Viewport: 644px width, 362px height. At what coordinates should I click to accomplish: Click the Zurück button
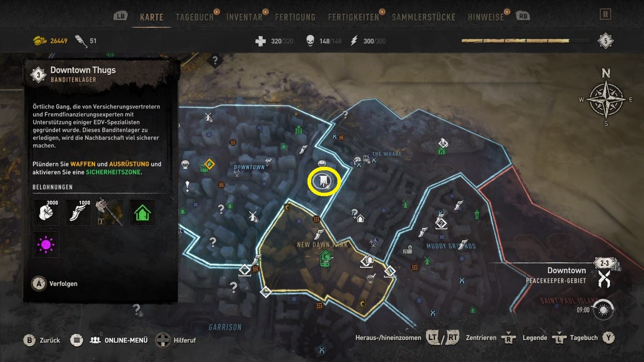(x=41, y=340)
